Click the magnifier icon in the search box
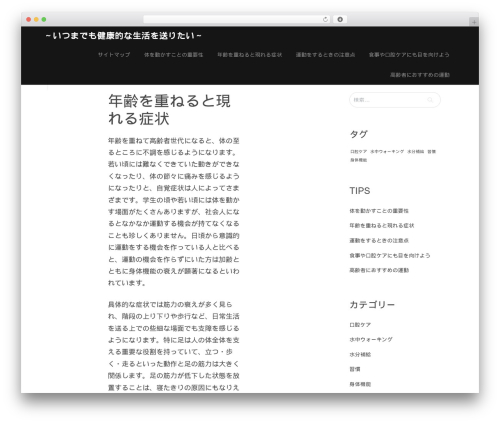The image size is (500, 423). pyautogui.click(x=430, y=100)
